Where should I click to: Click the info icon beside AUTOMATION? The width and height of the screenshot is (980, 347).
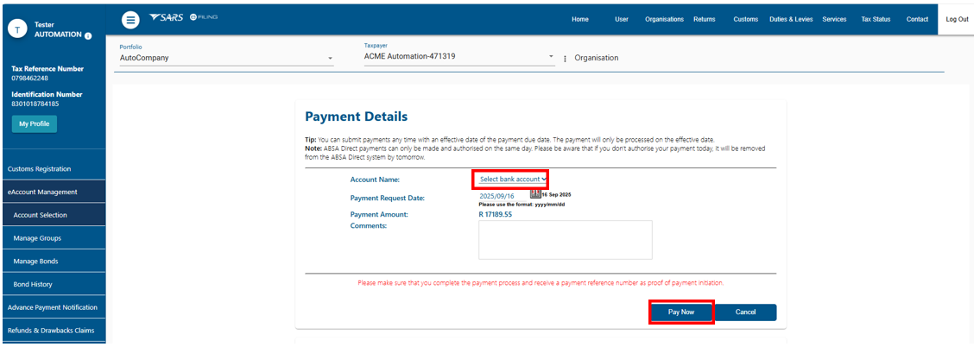88,35
